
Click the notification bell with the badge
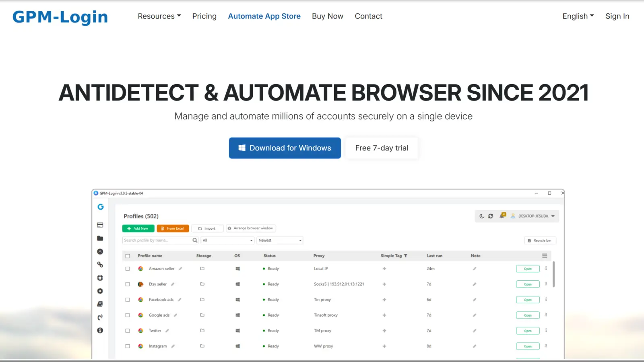tap(502, 216)
